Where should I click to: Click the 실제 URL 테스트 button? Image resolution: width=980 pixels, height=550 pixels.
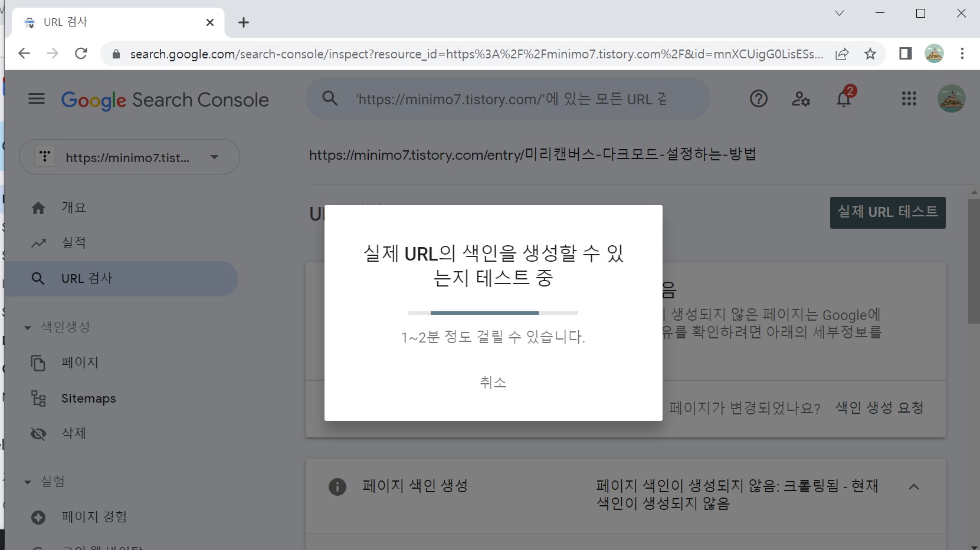point(888,212)
